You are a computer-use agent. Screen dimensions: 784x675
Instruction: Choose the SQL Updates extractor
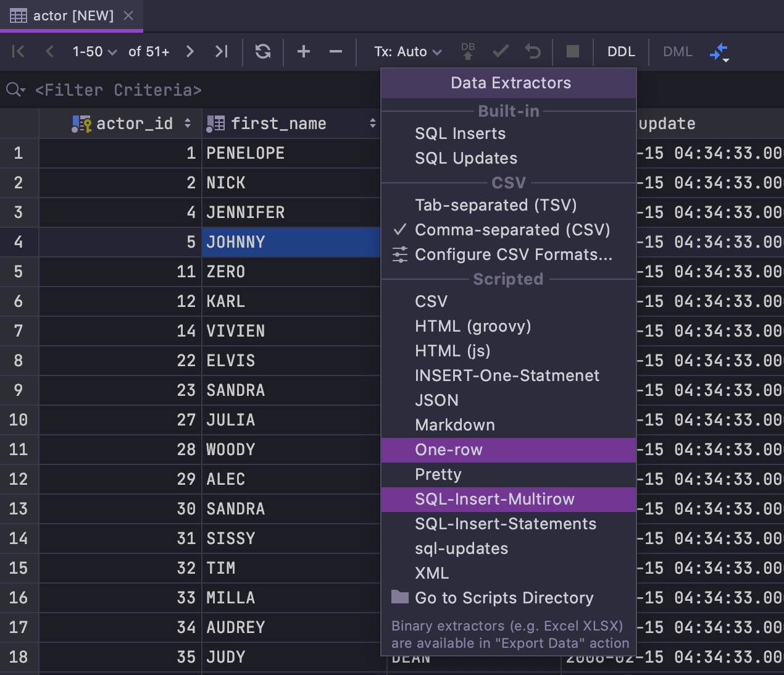tap(509, 158)
